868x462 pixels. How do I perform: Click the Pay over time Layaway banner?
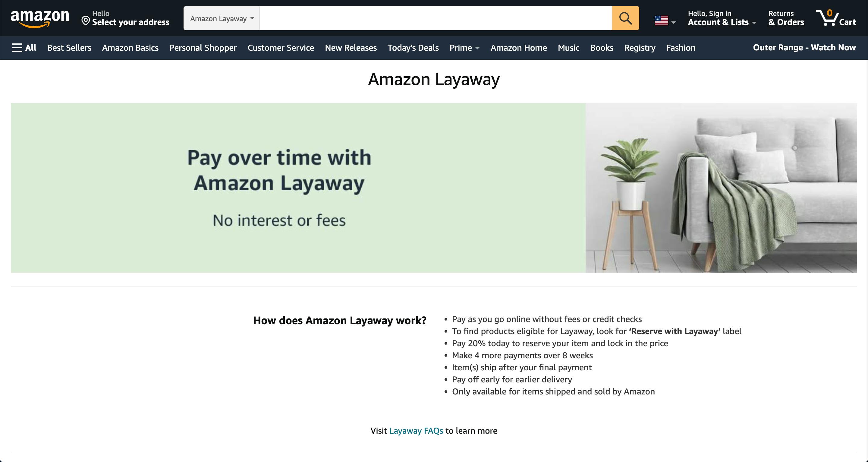tap(434, 188)
